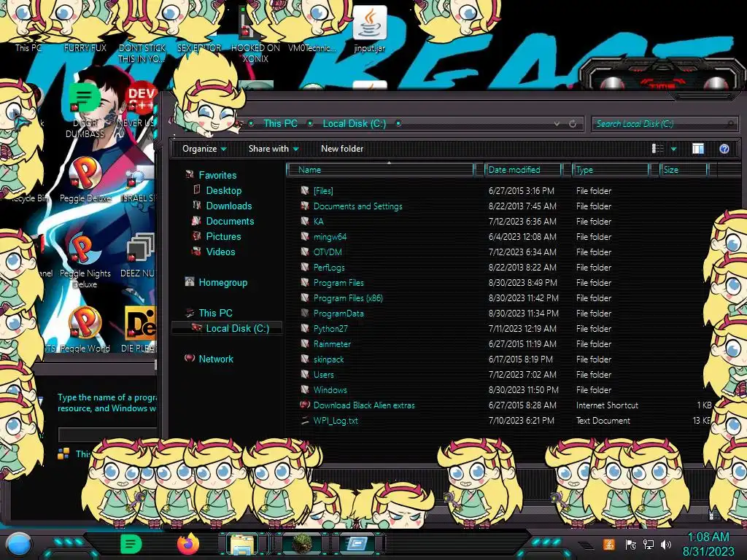
Task: Select Network in the navigation pane
Action: [216, 359]
